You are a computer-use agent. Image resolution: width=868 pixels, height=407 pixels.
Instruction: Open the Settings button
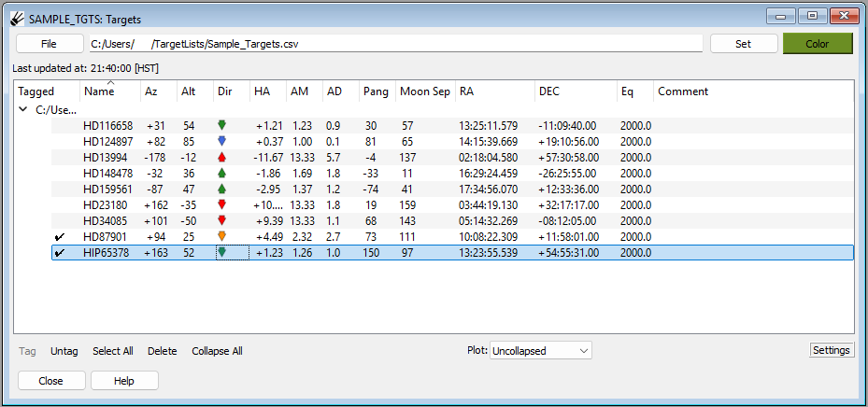(x=832, y=350)
